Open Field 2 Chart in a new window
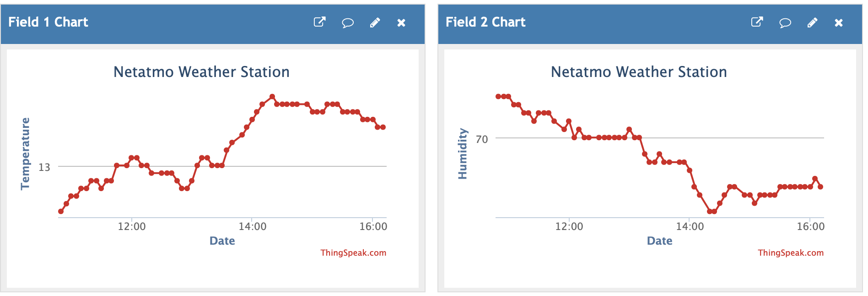Screen dimensions: 868x296 tap(757, 22)
